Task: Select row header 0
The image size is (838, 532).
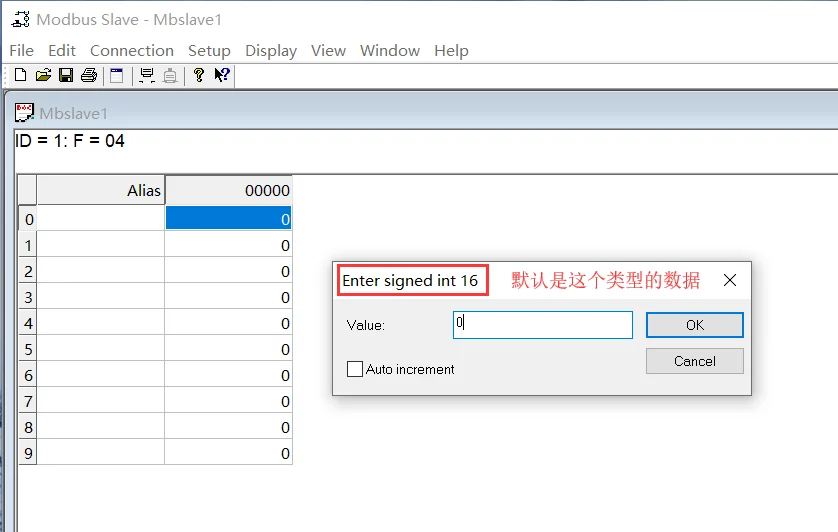Action: click(x=28, y=219)
